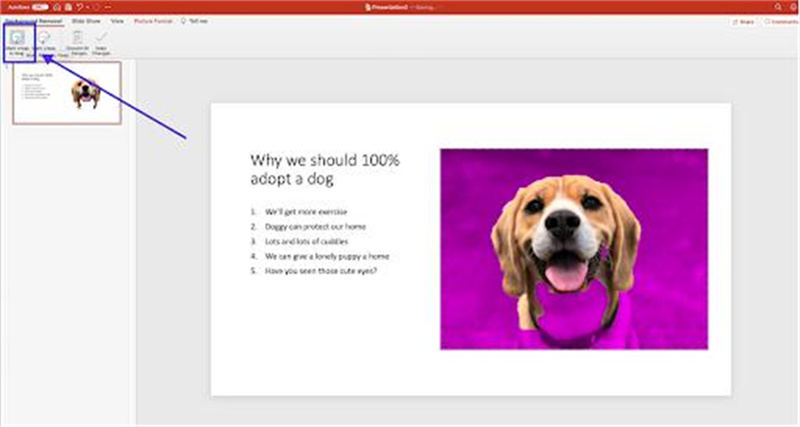Open the more quick-access options ellipsis
The width and height of the screenshot is (800, 427).
coord(108,7)
